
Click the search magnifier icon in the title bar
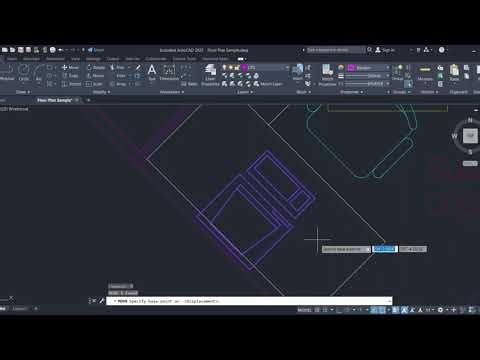[369, 50]
